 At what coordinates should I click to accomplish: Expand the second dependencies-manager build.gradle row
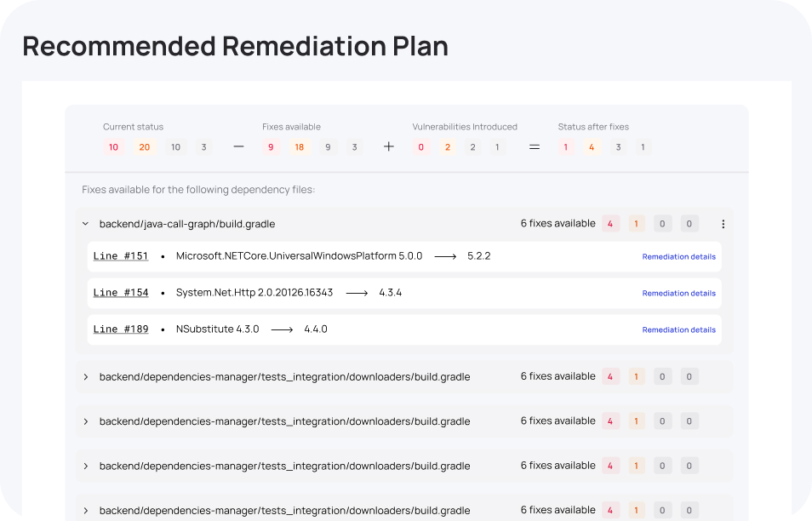click(x=85, y=421)
